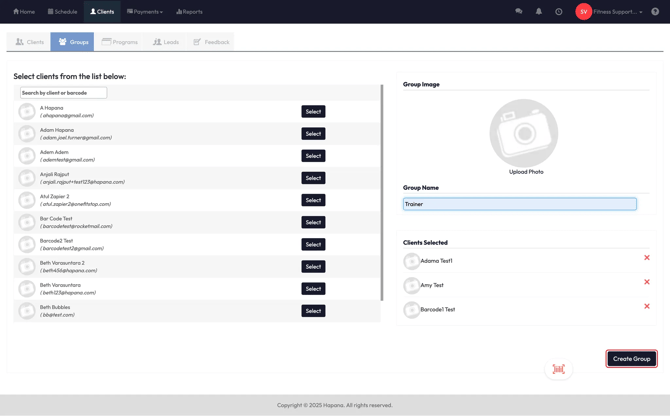Click the barcode scanner icon
670x416 pixels.
click(x=558, y=369)
